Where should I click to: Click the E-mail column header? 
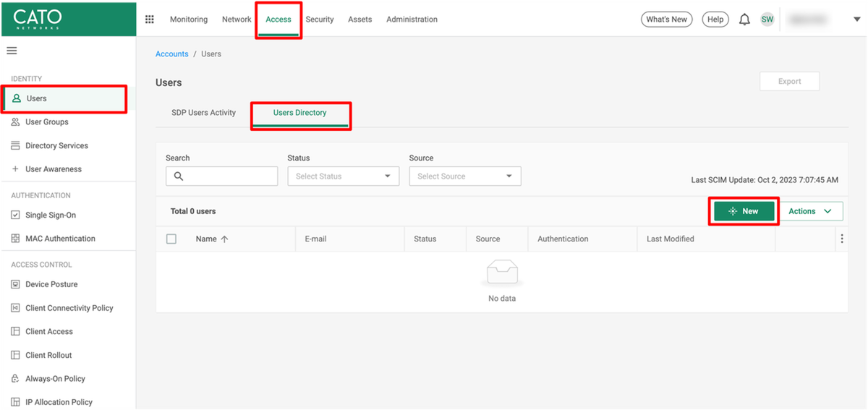tap(316, 239)
